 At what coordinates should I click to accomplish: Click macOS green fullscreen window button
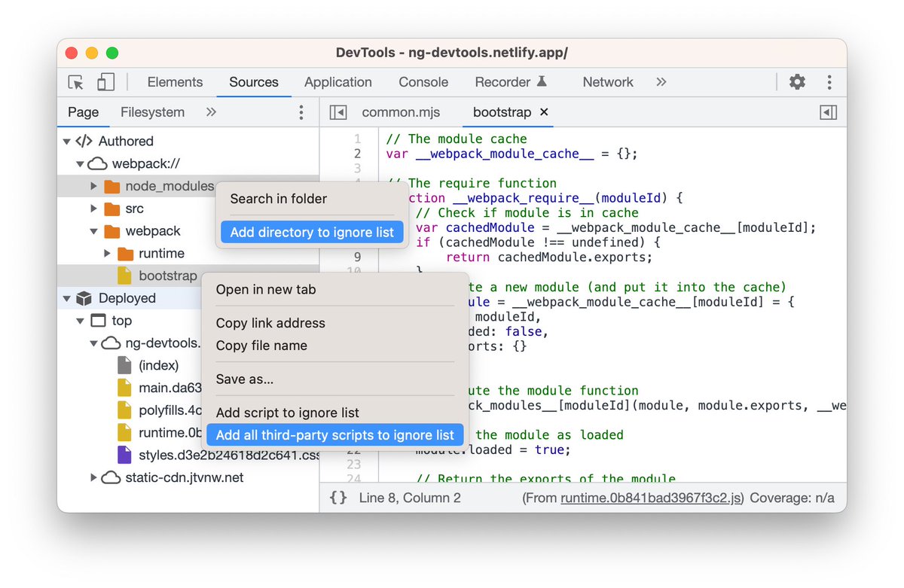(112, 53)
